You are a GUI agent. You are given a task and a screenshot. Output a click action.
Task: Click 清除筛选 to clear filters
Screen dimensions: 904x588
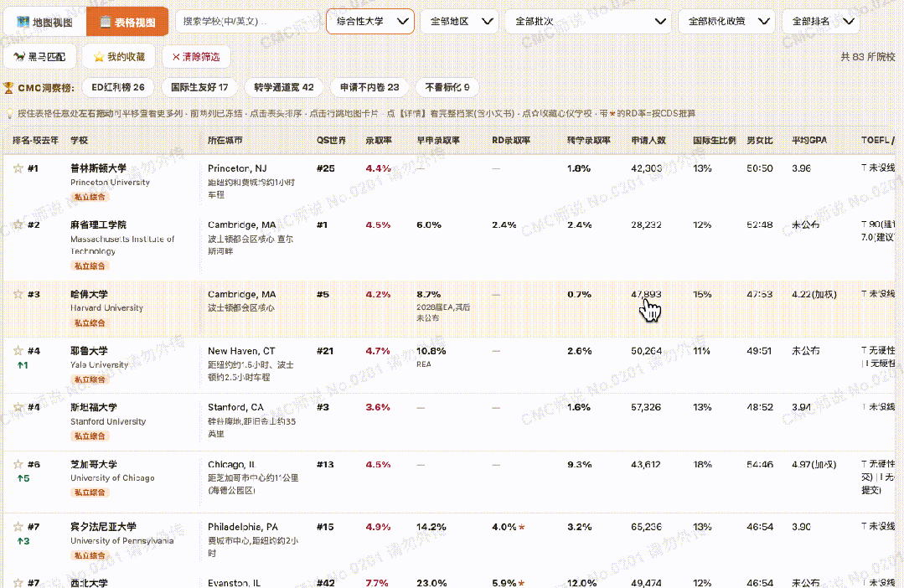196,56
